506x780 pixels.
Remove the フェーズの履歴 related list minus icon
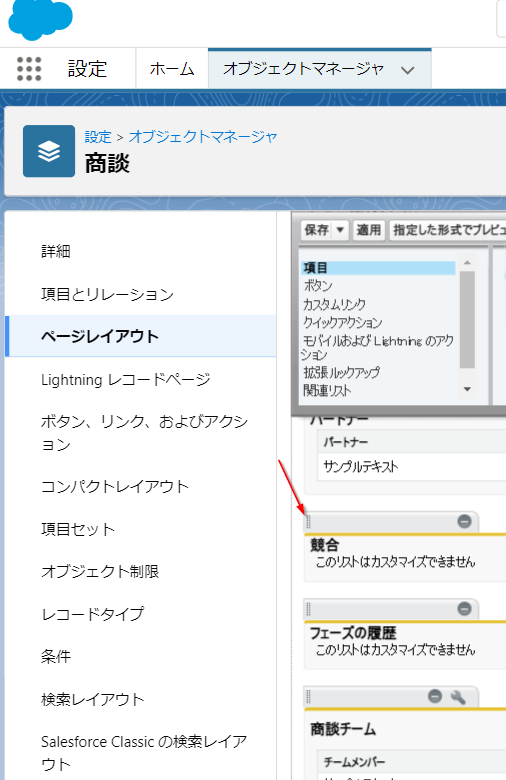tap(464, 609)
